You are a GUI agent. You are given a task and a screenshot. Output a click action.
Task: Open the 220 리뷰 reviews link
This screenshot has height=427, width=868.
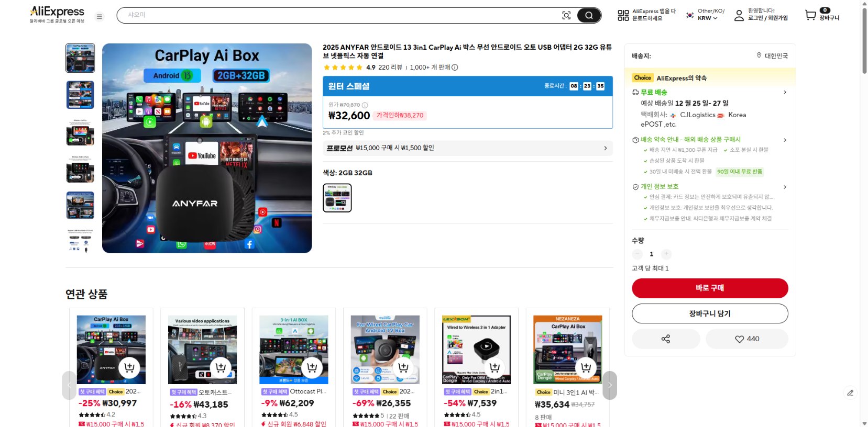pyautogui.click(x=390, y=68)
